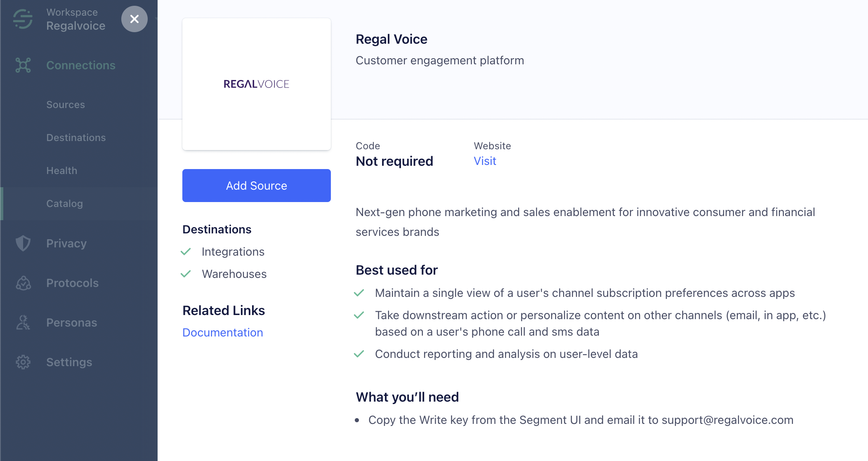
Task: Click the Connections nodes icon
Action: pyautogui.click(x=23, y=65)
